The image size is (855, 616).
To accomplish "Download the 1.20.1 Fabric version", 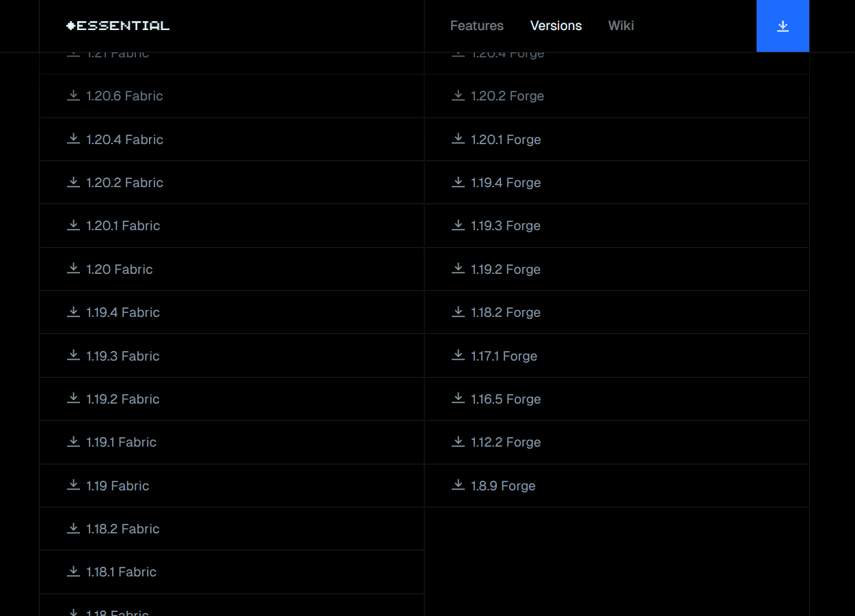I will pyautogui.click(x=123, y=226).
